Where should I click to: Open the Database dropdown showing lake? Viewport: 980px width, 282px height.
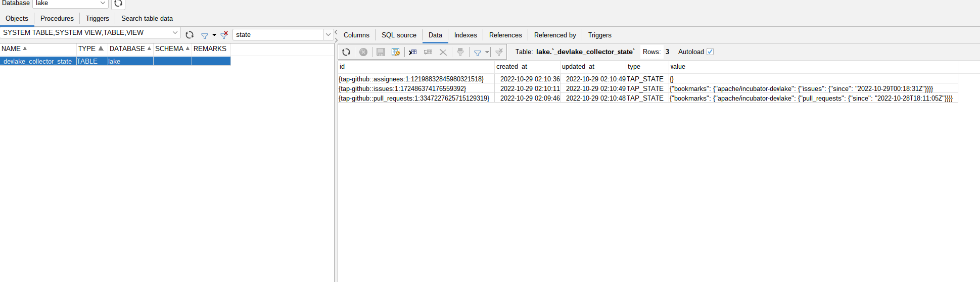(x=103, y=4)
